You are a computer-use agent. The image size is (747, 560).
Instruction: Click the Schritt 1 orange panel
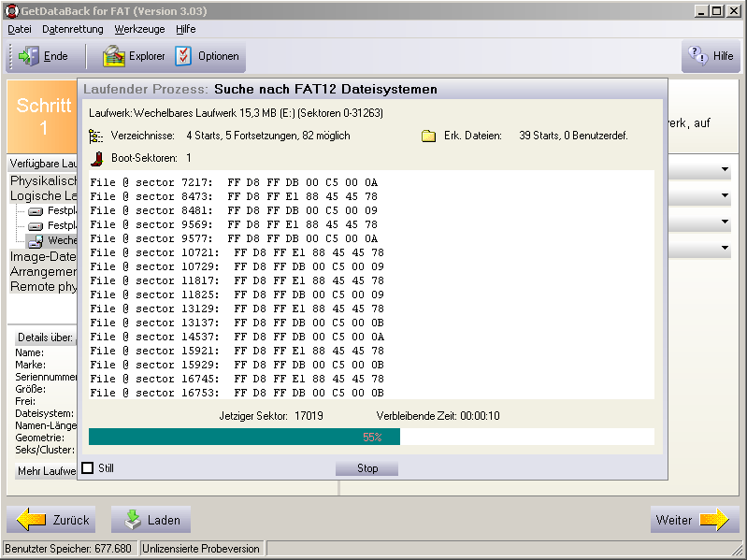pyautogui.click(x=43, y=117)
